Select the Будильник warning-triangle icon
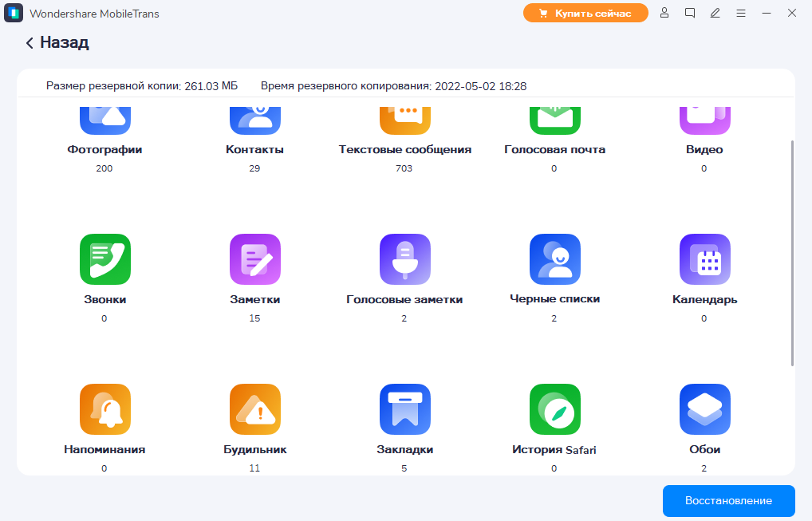The height and width of the screenshot is (521, 812). (x=255, y=409)
